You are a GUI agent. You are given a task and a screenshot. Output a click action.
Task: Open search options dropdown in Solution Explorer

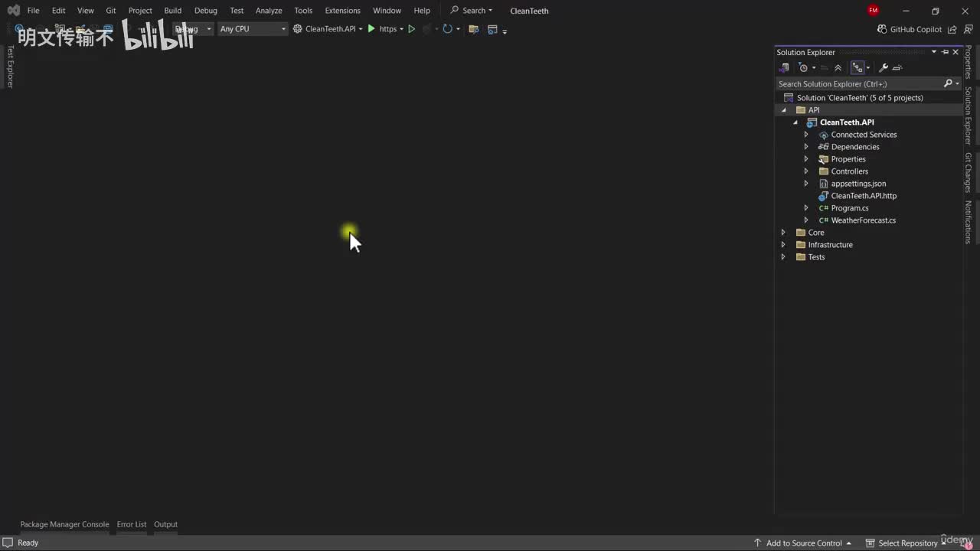click(957, 83)
